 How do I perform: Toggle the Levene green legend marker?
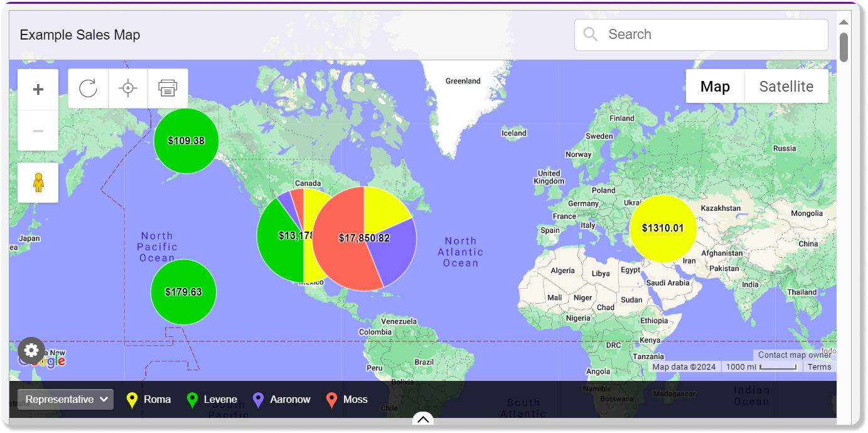193,400
